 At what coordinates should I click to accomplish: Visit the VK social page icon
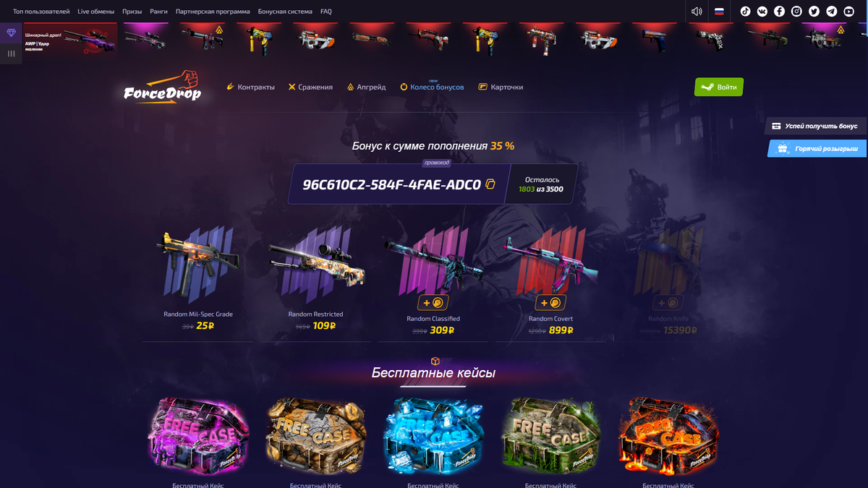point(762,12)
